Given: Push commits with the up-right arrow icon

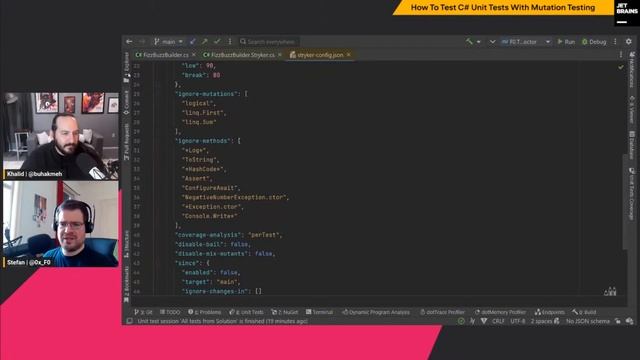Looking at the screenshot, I should point(204,42).
